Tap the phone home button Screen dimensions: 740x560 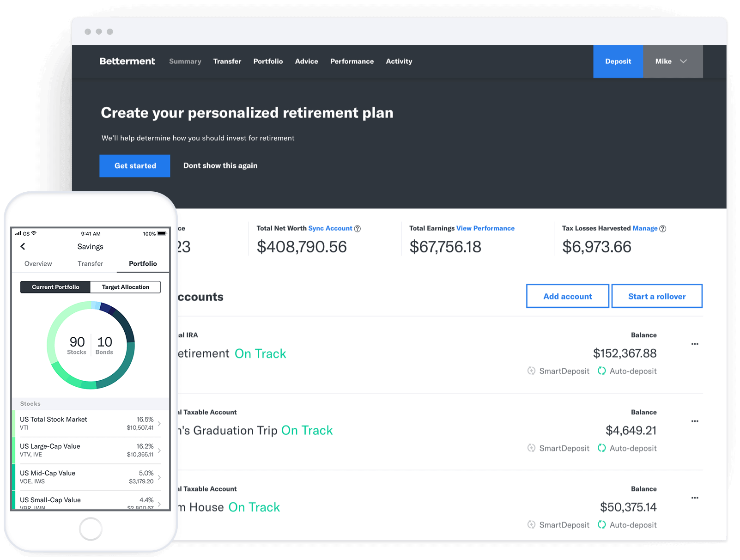click(91, 529)
